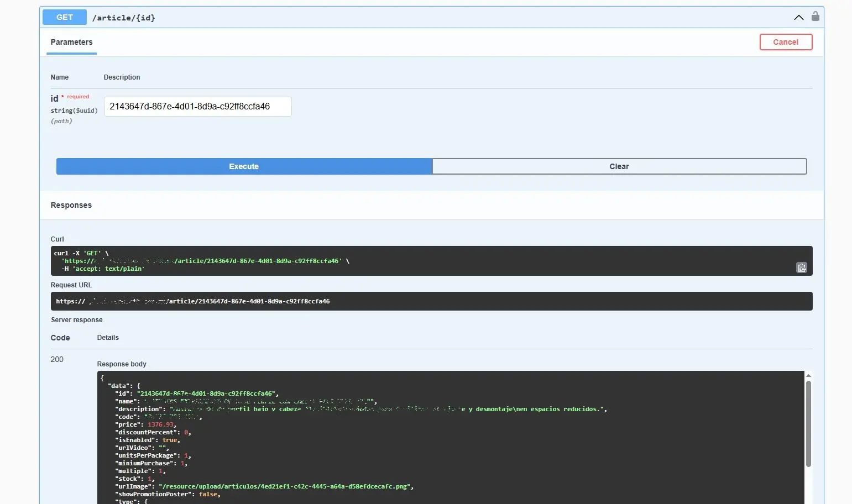Image resolution: width=852 pixels, height=504 pixels.
Task: Click the /article/{id} endpoint path
Action: (124, 18)
